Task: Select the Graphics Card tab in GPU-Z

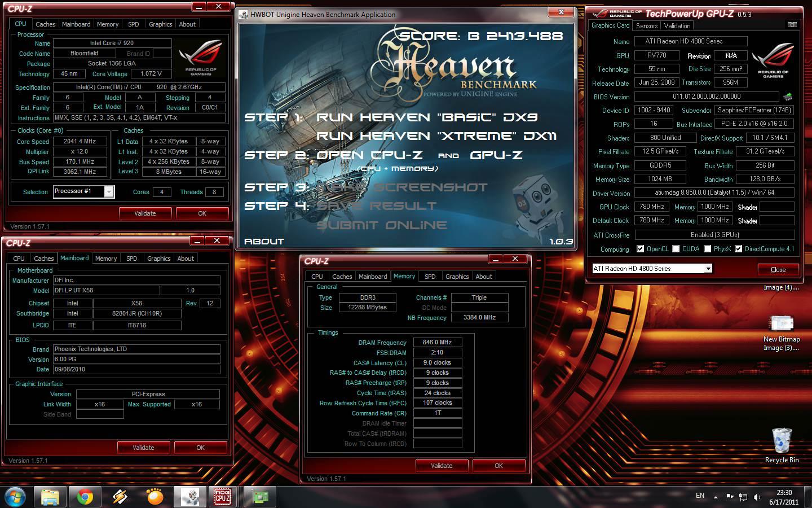Action: click(610, 25)
